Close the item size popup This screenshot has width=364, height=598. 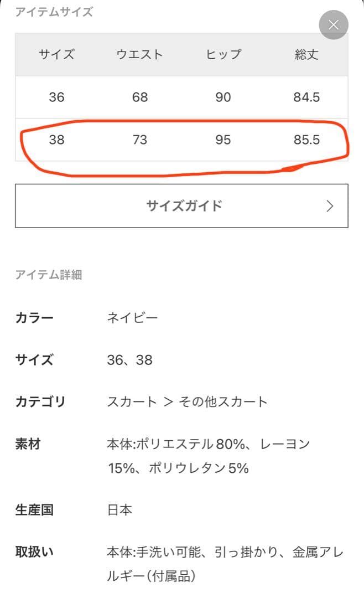coord(334,25)
